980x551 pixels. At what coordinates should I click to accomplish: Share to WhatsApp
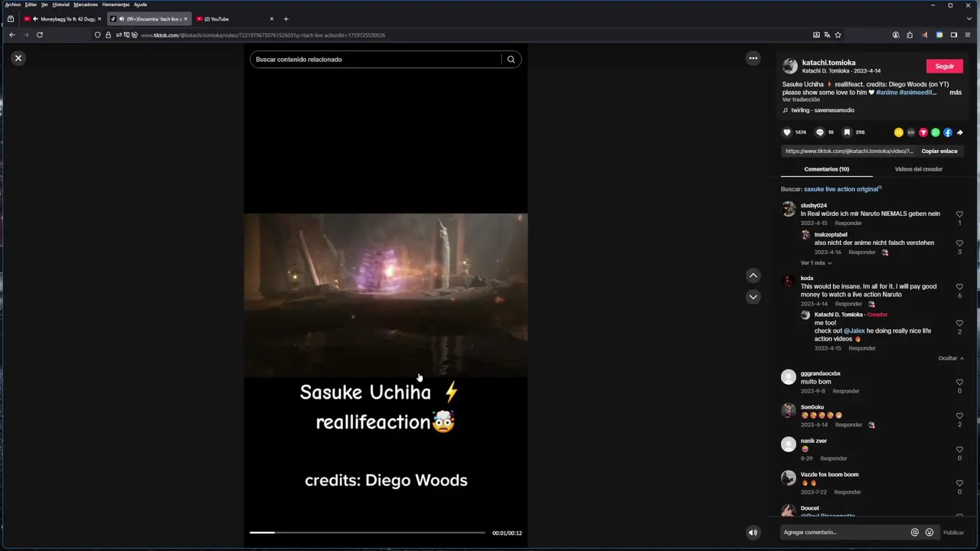tap(936, 132)
